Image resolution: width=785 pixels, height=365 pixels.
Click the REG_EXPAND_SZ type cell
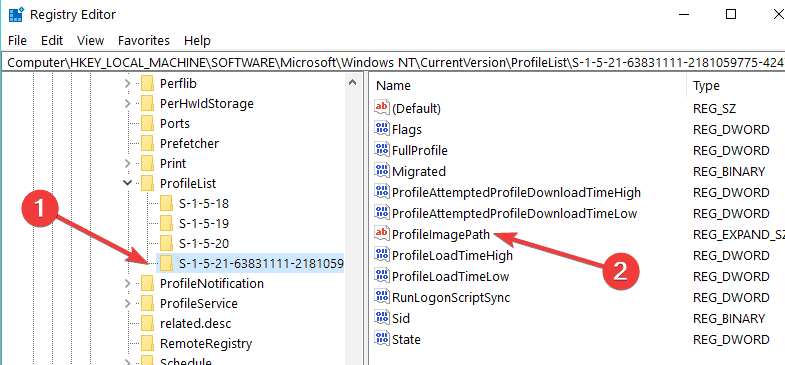[738, 234]
